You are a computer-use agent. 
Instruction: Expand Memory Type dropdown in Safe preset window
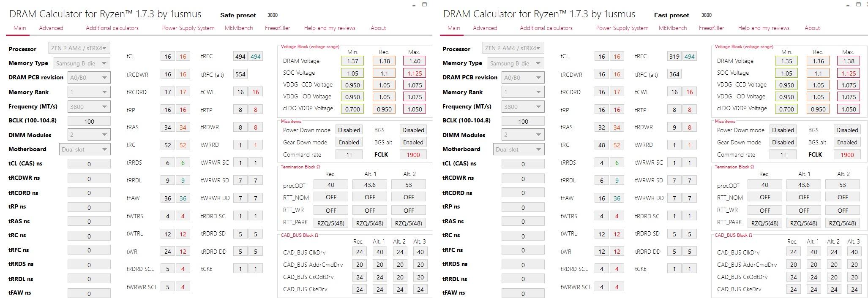[x=82, y=63]
